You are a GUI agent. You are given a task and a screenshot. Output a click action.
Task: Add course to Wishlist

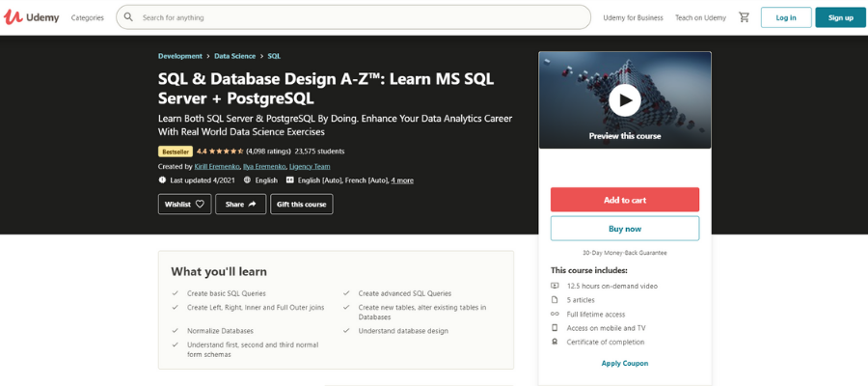(184, 204)
